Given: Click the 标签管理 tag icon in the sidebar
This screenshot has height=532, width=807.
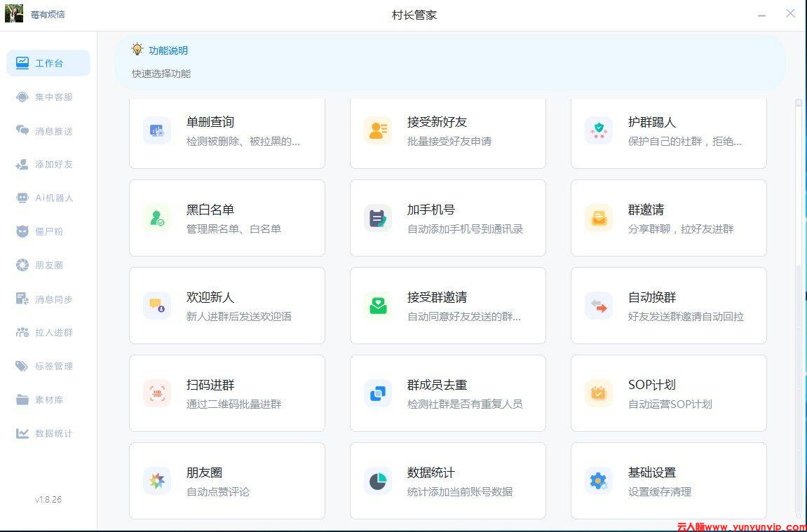Looking at the screenshot, I should [22, 367].
